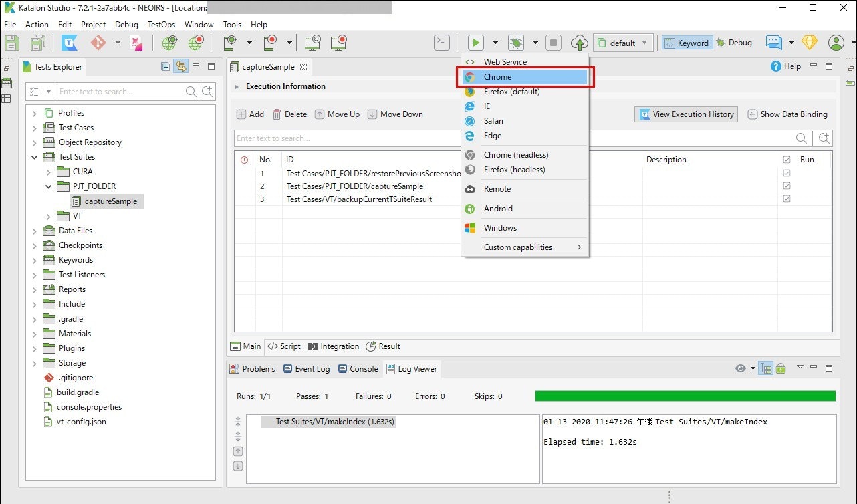Click the Move Up button

(338, 114)
